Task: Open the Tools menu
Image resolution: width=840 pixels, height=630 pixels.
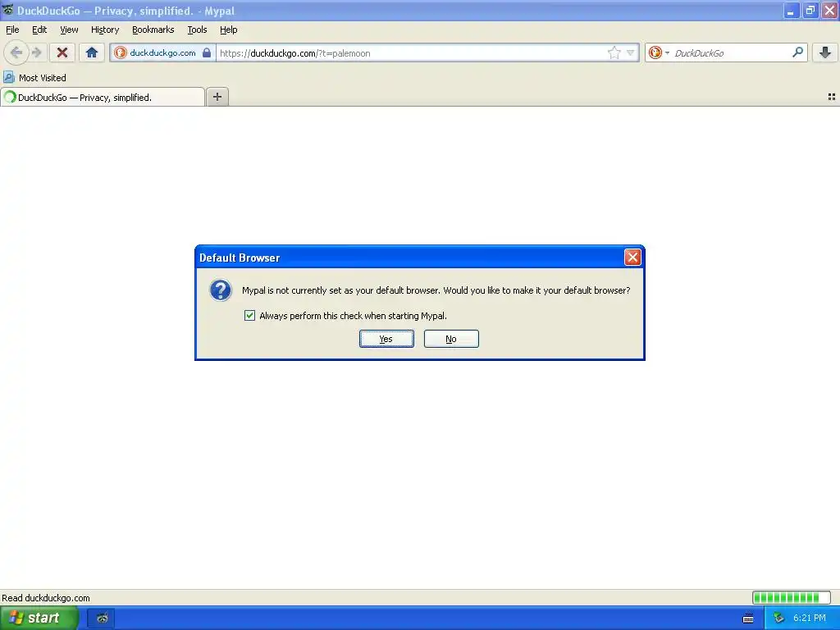Action: pos(197,30)
